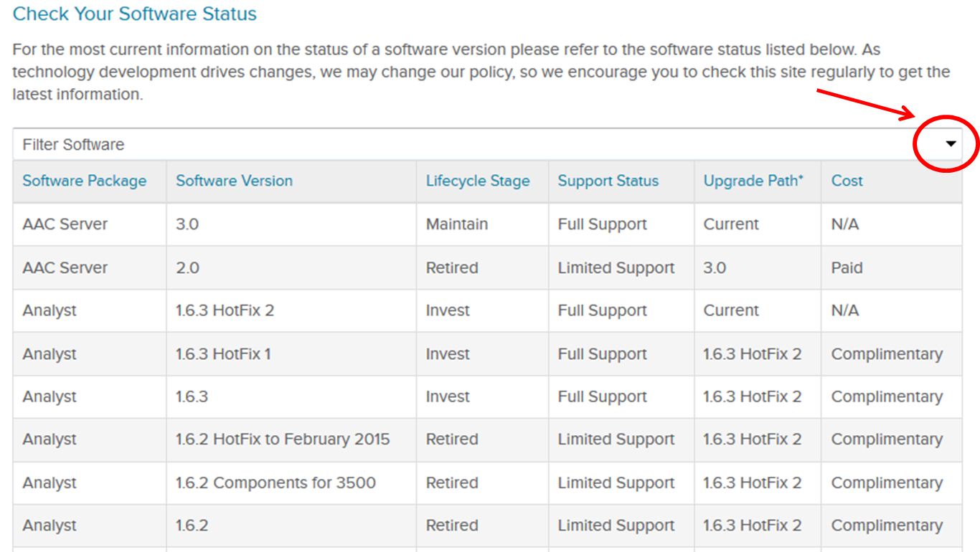Click Paid cost cell
The height and width of the screenshot is (552, 980).
tap(847, 268)
